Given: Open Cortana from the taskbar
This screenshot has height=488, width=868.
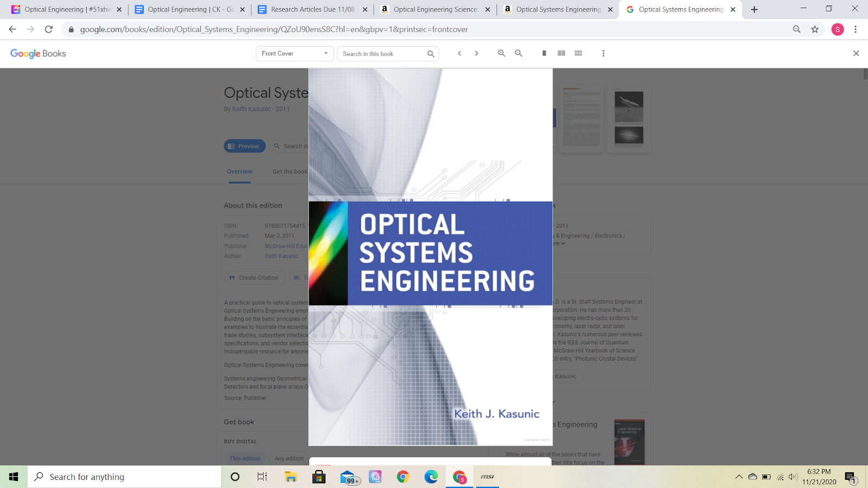Looking at the screenshot, I should point(235,477).
